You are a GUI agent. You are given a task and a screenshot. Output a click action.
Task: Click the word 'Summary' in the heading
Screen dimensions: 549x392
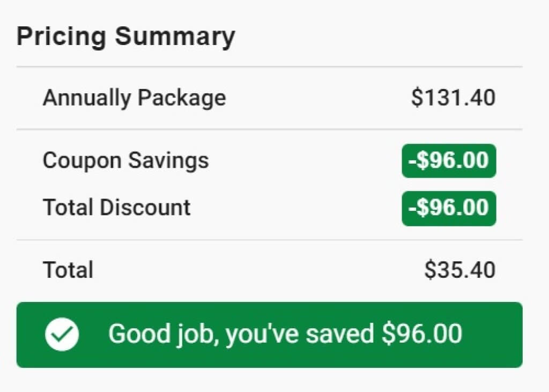175,37
